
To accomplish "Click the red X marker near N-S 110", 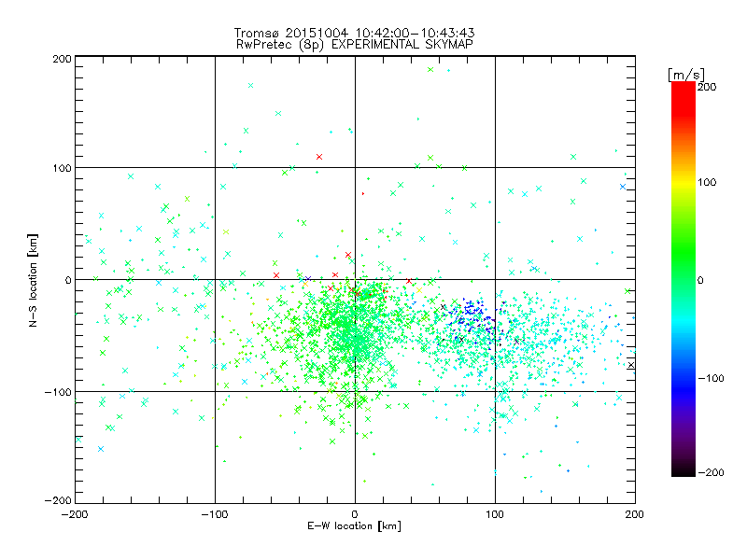I will tap(319, 157).
